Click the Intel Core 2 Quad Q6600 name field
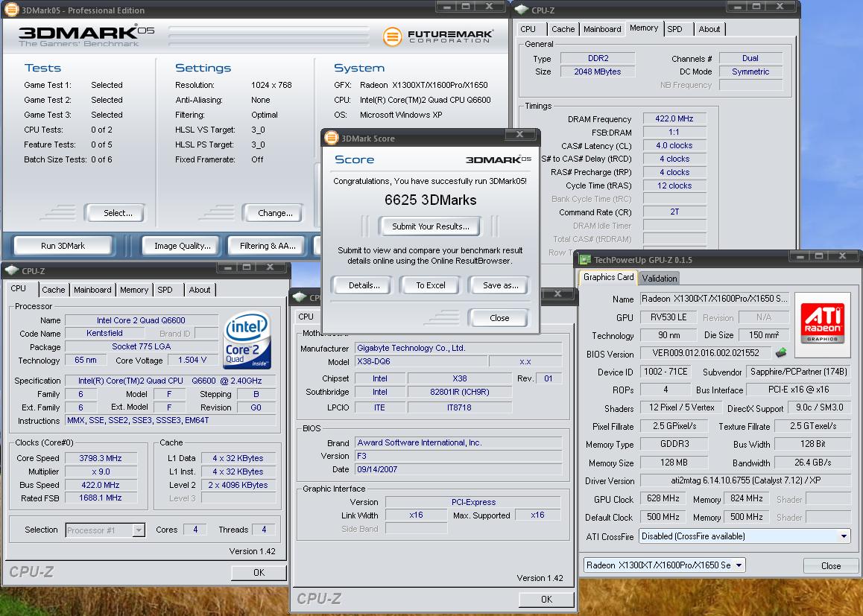 pos(141,320)
